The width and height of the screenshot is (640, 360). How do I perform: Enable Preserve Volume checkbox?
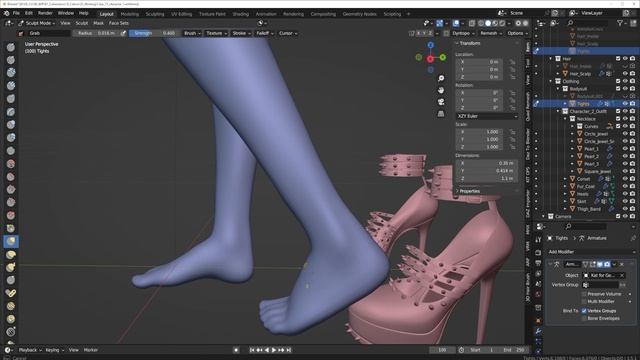click(x=584, y=294)
